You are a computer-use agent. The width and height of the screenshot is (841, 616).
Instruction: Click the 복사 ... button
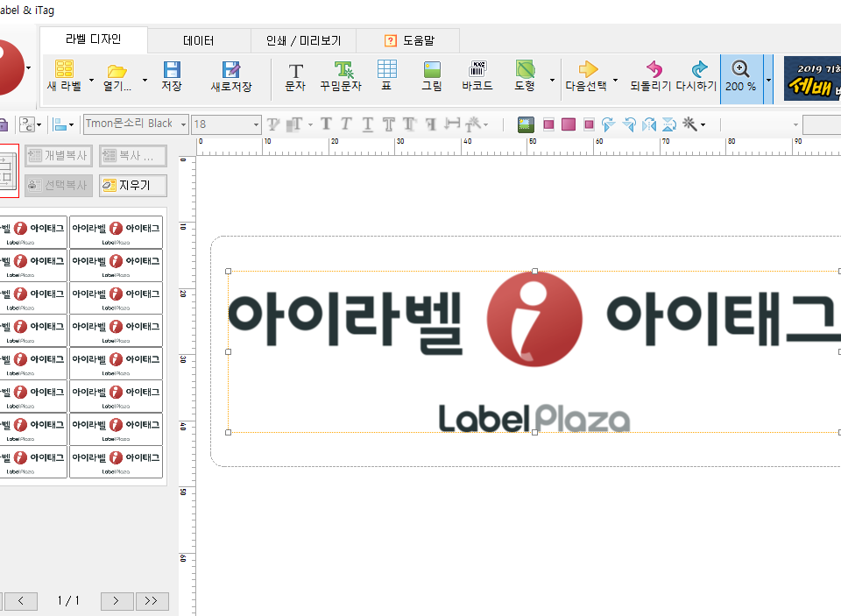click(132, 156)
